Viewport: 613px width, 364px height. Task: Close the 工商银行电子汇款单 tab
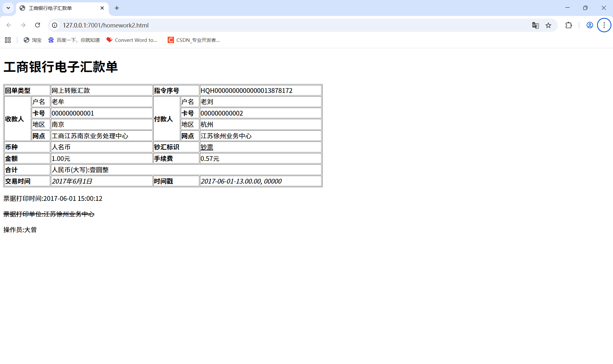pos(102,8)
